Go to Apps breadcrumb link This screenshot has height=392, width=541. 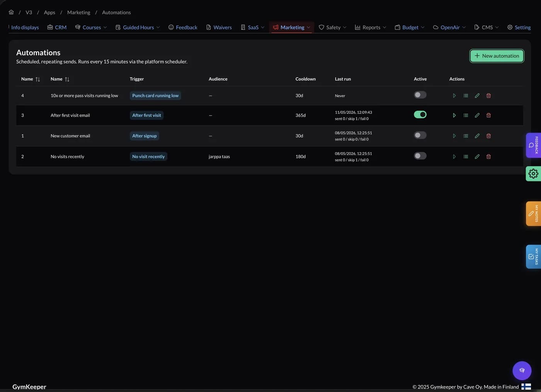click(49, 12)
